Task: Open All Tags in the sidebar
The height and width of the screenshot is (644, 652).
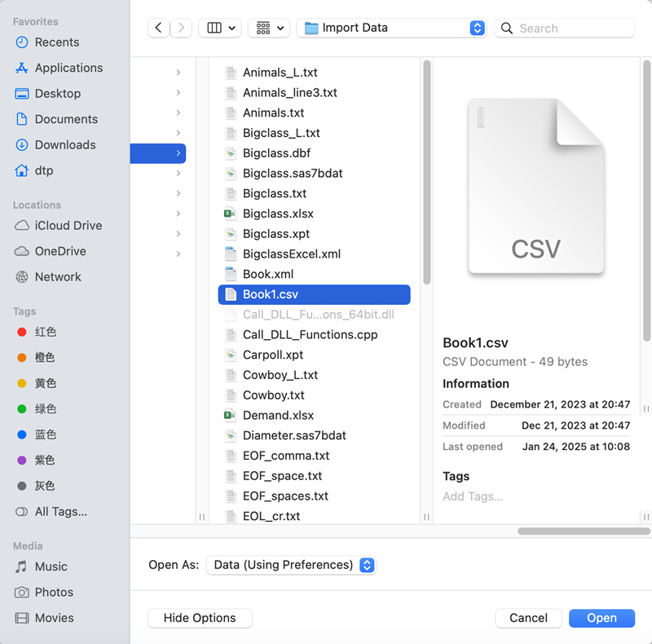Action: click(x=50, y=512)
